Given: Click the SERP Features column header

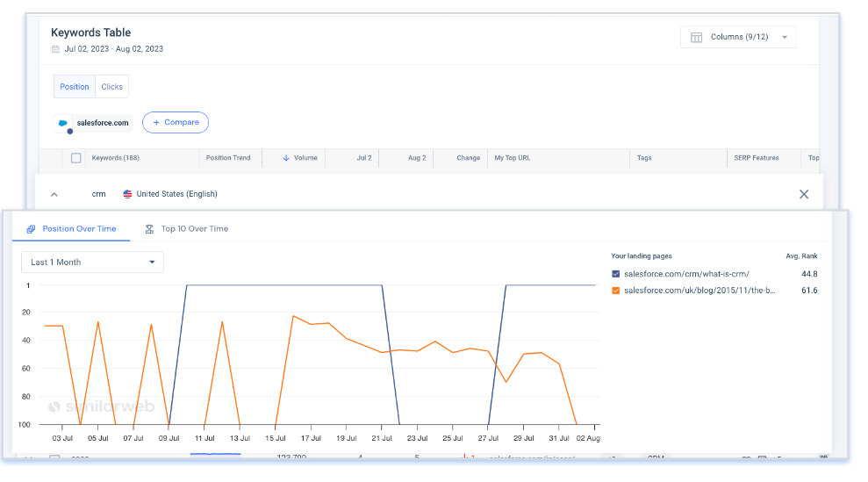Looking at the screenshot, I should tap(754, 158).
